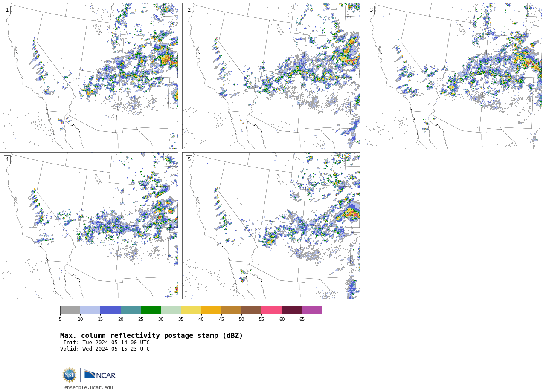Click the colorbar tick label '50'
546x392 pixels.
(241, 320)
